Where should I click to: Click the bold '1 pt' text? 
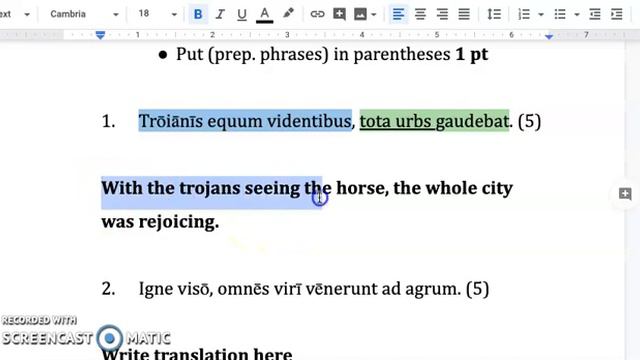pyautogui.click(x=471, y=54)
